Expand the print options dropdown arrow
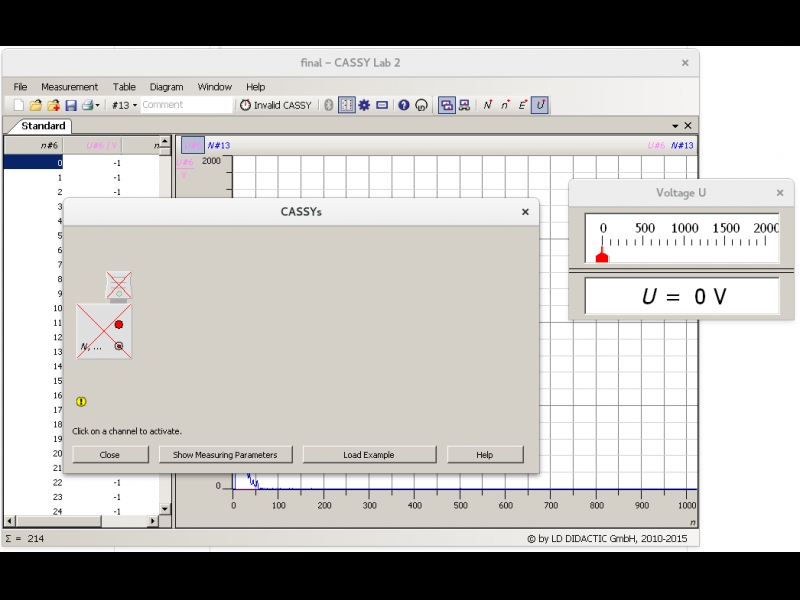Viewport: 800px width, 600px height. pos(97,105)
